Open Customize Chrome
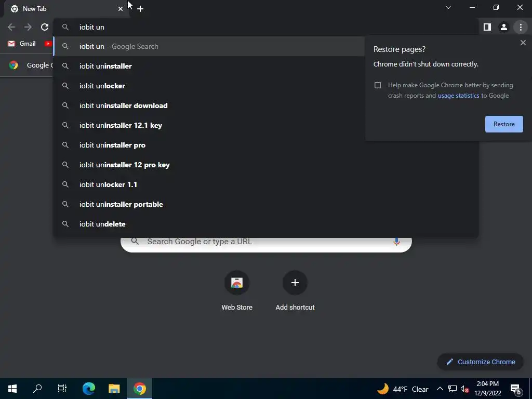Viewport: 532px width, 399px height. 481,362
